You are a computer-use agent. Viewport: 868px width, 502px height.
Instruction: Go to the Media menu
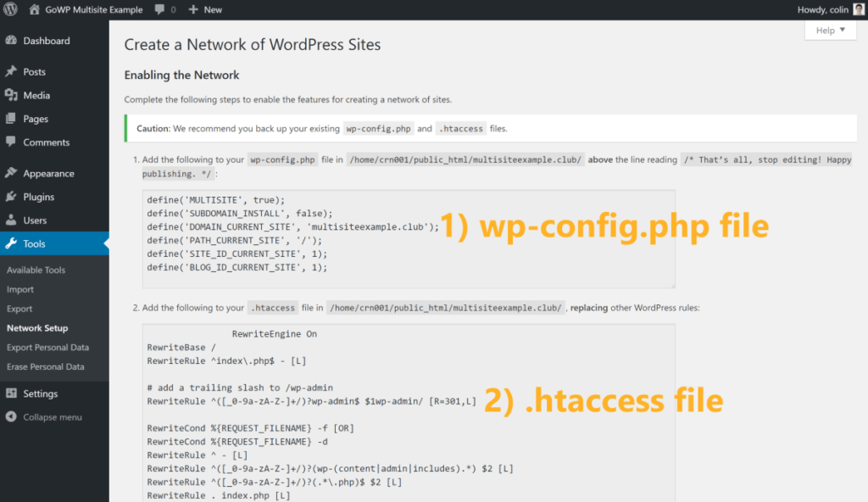click(x=36, y=95)
